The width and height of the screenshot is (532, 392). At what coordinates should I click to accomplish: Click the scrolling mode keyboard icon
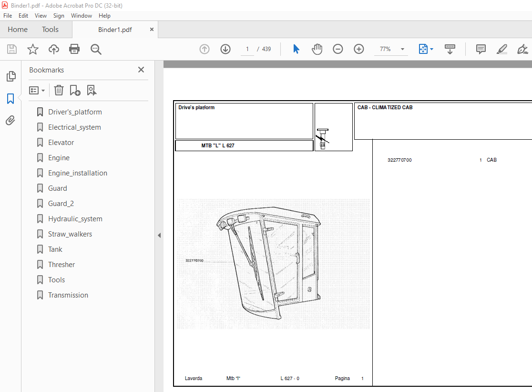450,49
